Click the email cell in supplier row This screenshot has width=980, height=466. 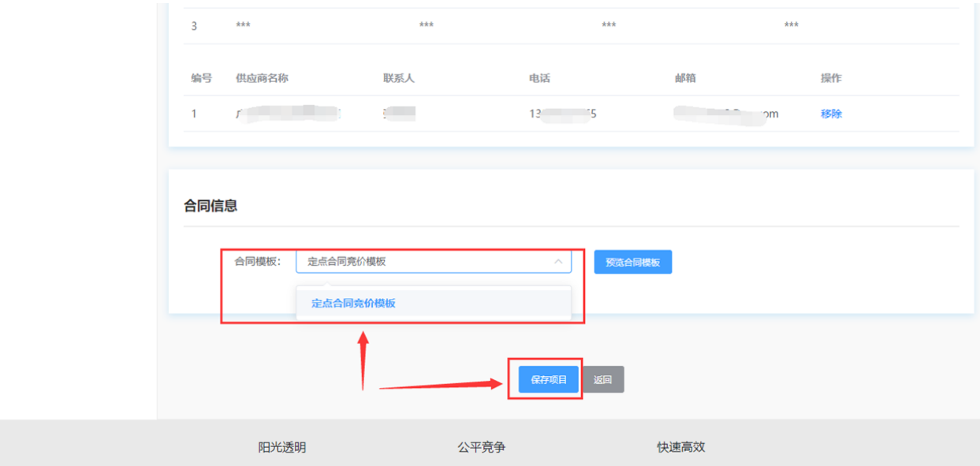point(725,114)
